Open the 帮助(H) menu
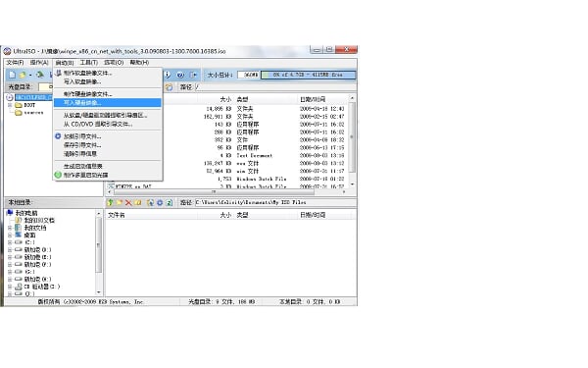588x368 pixels. click(139, 63)
